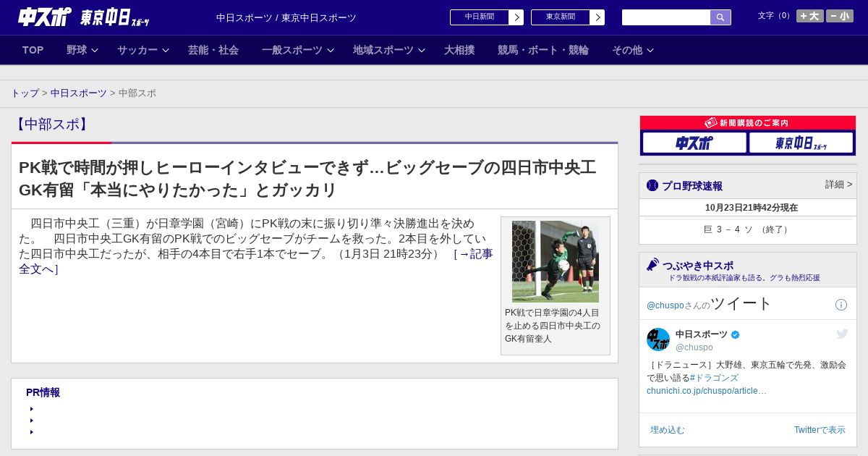Click トップ breadcrumb link

[25, 93]
